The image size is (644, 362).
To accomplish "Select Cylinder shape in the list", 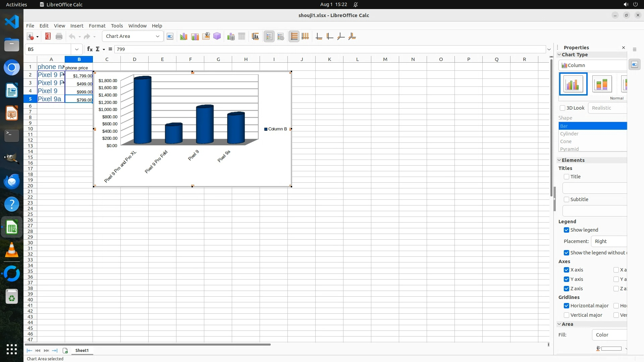I will click(569, 134).
